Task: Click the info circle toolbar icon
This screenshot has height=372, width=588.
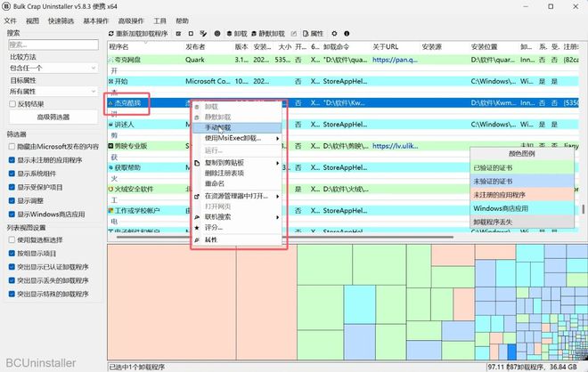Action: [347, 34]
